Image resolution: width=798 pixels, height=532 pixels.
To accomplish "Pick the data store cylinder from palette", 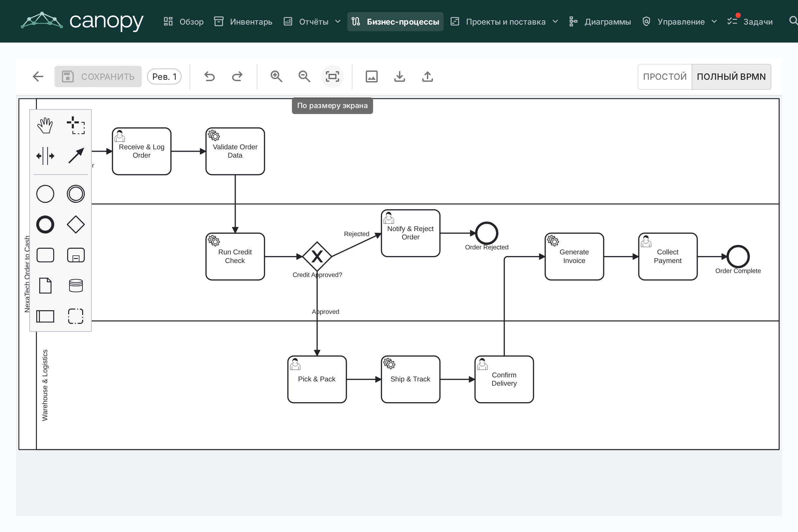I will pos(76,286).
